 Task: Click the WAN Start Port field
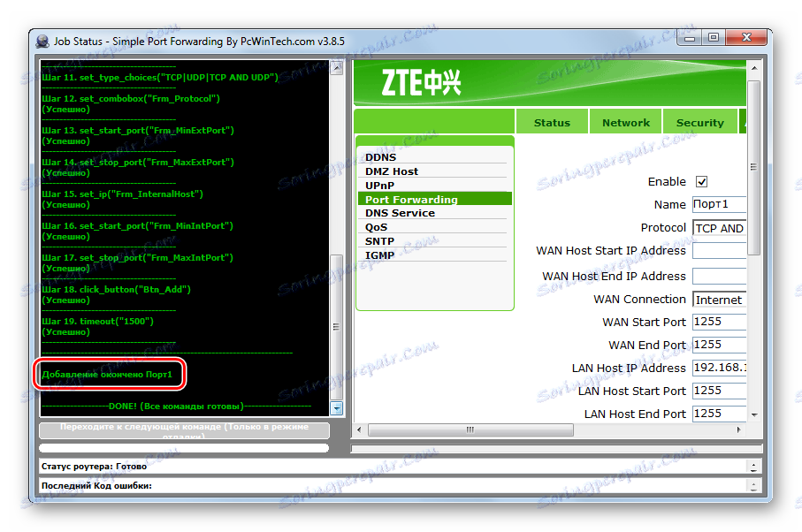(719, 322)
